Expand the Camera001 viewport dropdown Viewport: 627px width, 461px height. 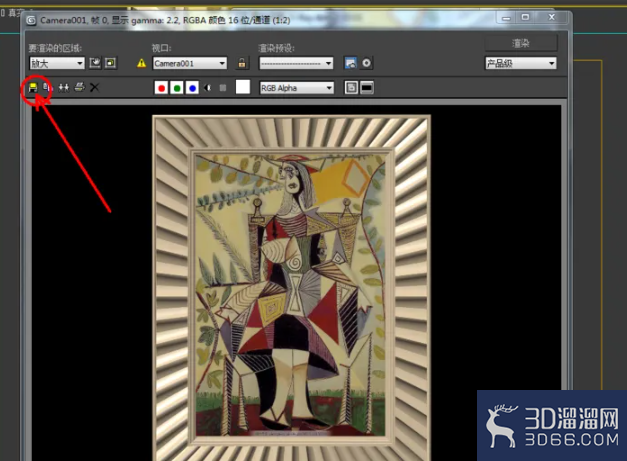(190, 63)
